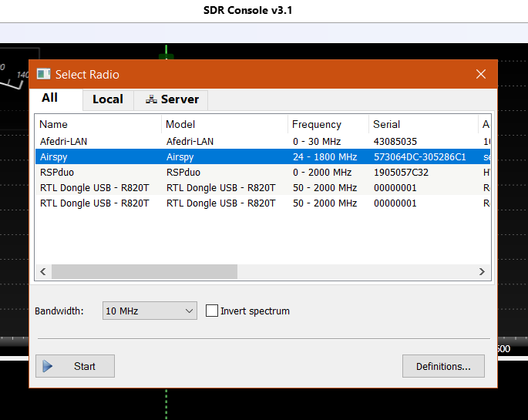Click the blue play arrow on Start
Screen dimensions: 528x420
pyautogui.click(x=48, y=366)
